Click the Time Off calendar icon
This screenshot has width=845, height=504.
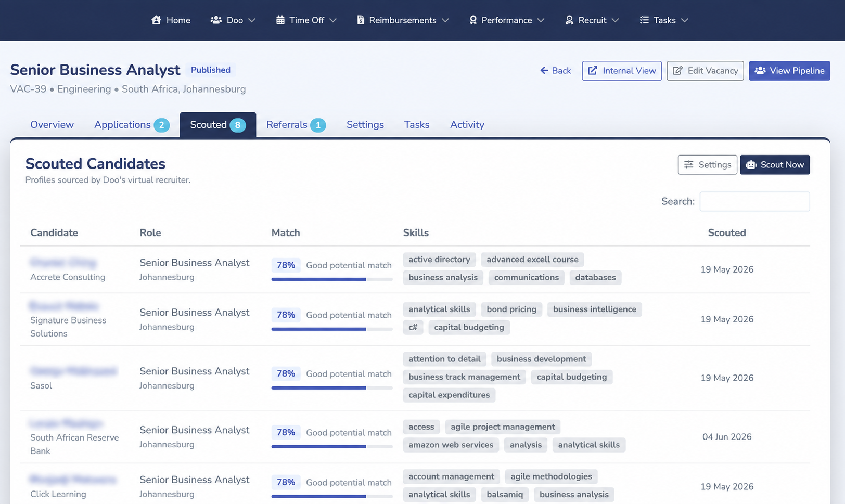pyautogui.click(x=280, y=20)
